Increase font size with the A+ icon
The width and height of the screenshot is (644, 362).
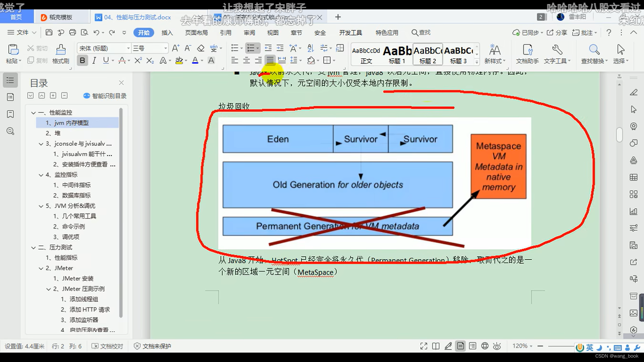tap(175, 48)
